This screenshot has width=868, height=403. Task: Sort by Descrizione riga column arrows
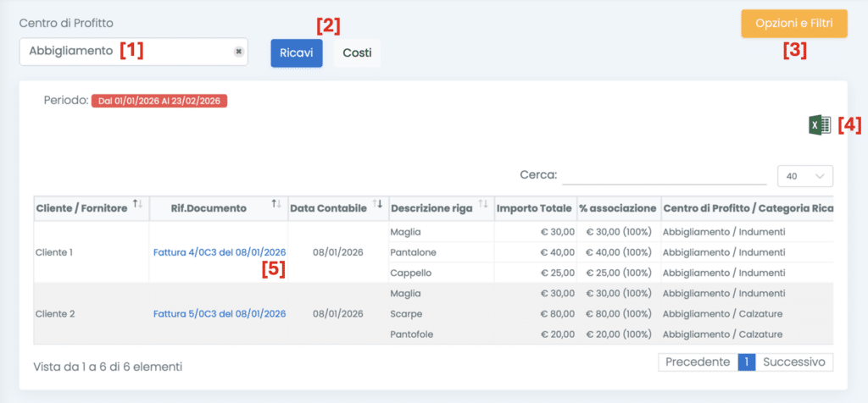click(482, 205)
